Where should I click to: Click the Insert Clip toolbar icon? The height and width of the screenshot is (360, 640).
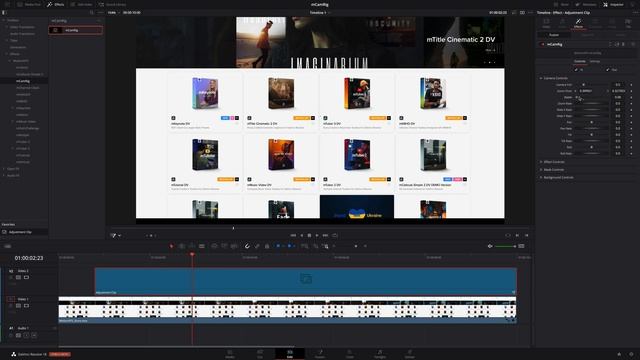214,246
